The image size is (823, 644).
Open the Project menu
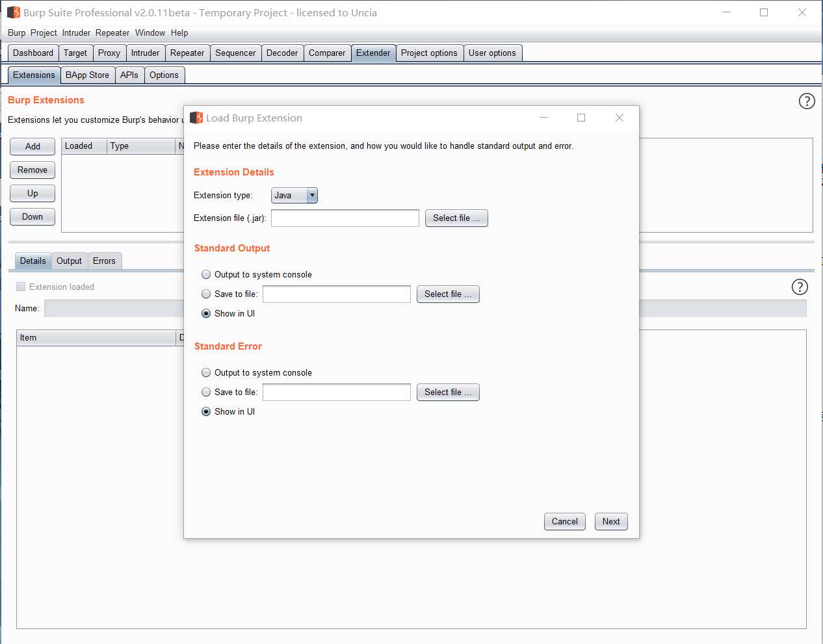click(44, 32)
